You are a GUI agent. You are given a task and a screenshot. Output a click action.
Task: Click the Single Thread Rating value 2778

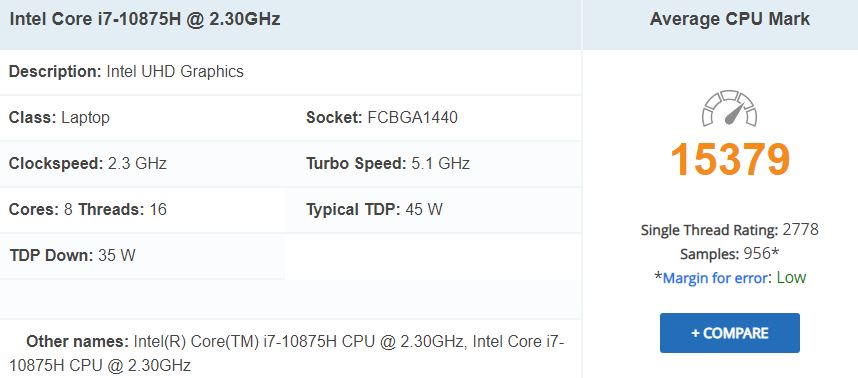click(x=801, y=230)
